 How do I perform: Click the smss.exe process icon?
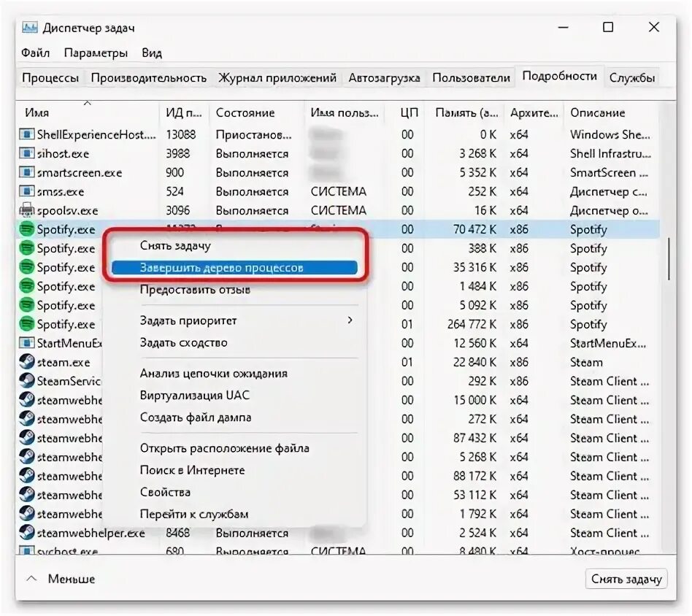26,191
